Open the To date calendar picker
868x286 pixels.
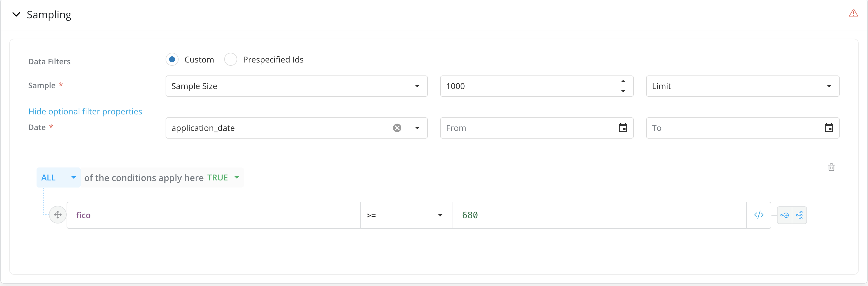click(829, 128)
